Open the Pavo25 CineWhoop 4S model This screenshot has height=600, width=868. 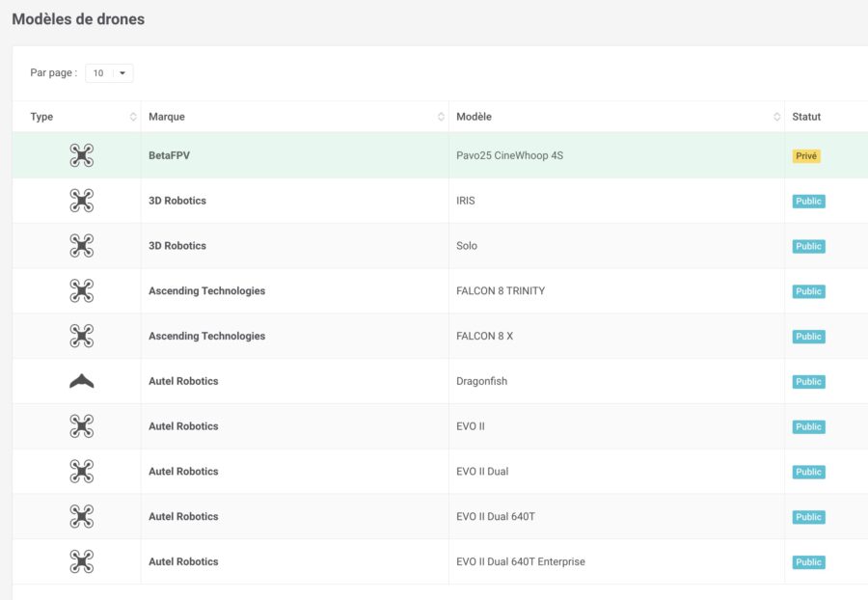click(509, 155)
